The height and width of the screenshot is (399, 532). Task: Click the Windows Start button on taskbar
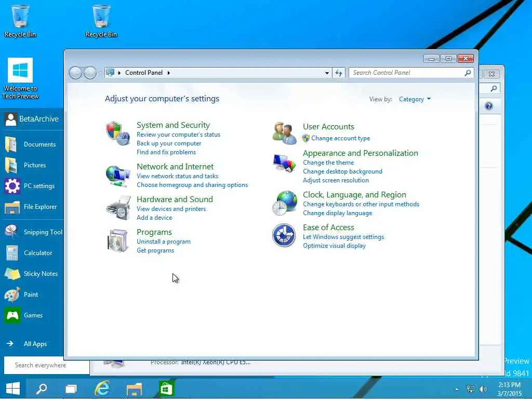click(x=13, y=388)
